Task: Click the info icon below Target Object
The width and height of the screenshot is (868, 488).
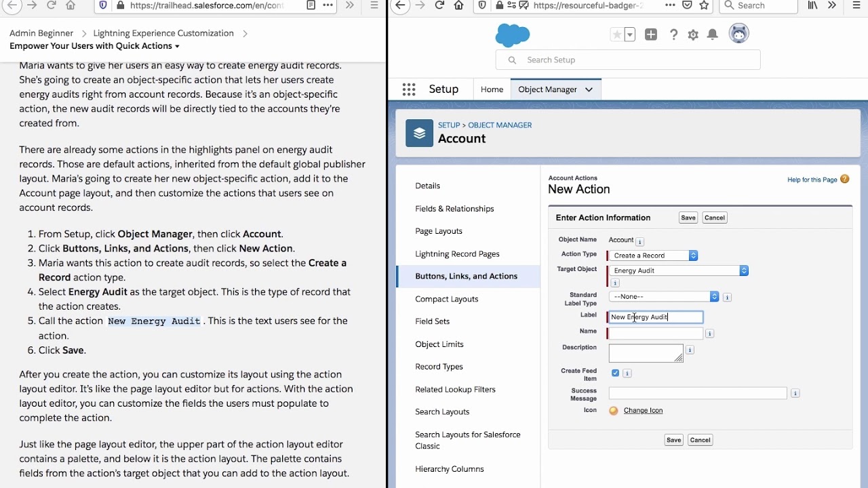Action: pos(615,283)
